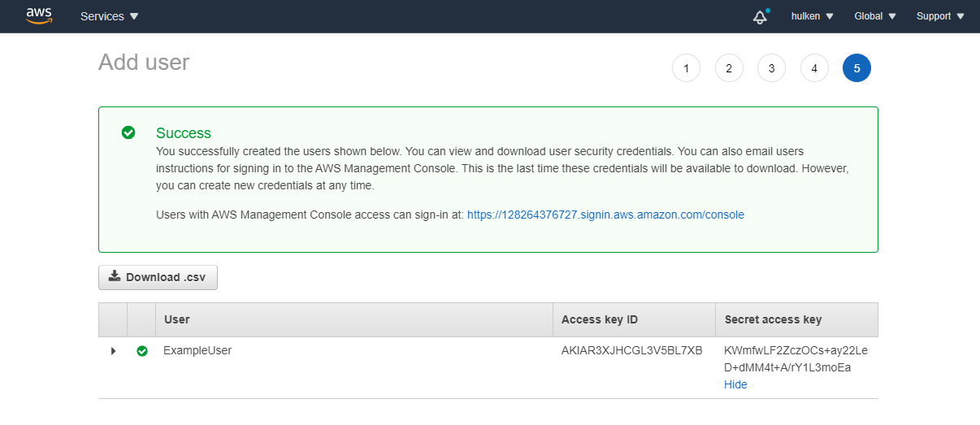Click the green Success checkmark icon
Screen dimensions: 980x425
(128, 132)
